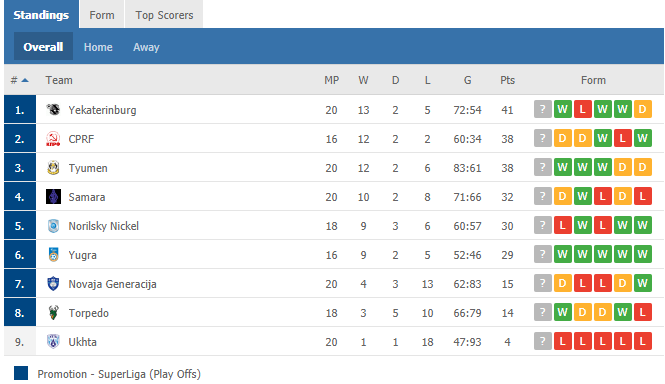Image resolution: width=665 pixels, height=384 pixels.
Task: Click the CPRF team crest icon
Action: click(53, 139)
